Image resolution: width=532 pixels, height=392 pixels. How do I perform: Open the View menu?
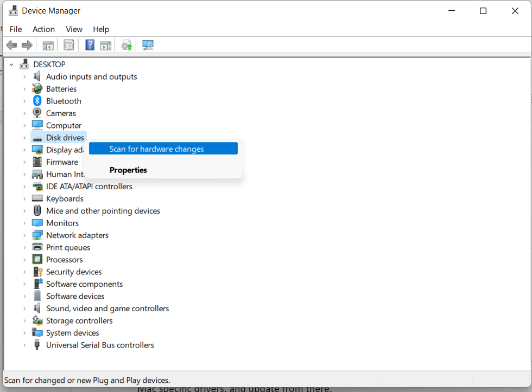coord(74,29)
